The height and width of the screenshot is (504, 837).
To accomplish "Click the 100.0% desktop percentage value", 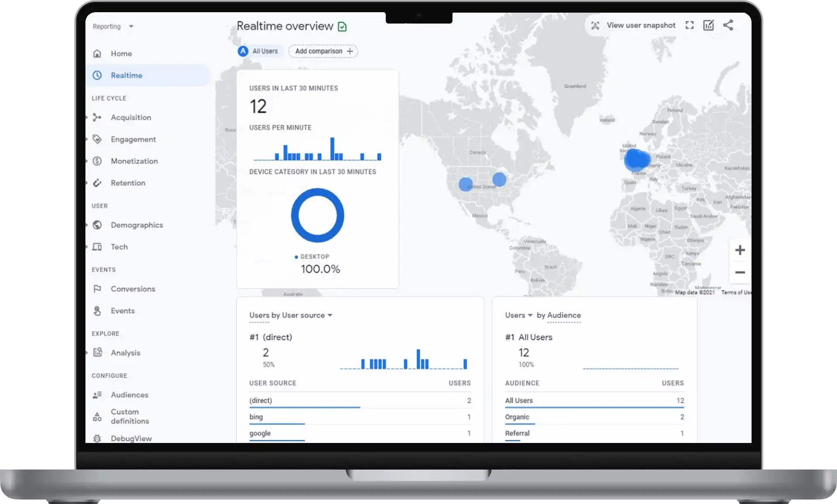I will pyautogui.click(x=320, y=269).
